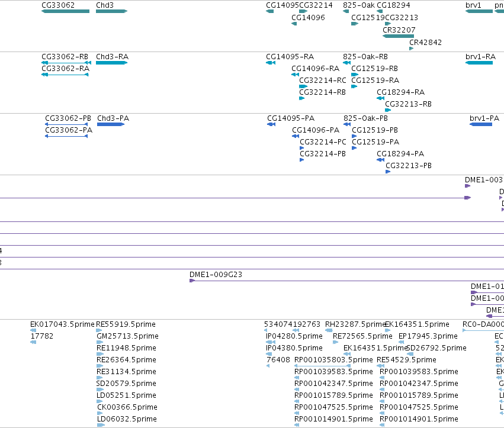Click the CG12519-PA protein label
The height and width of the screenshot is (428, 504).
coord(375,142)
